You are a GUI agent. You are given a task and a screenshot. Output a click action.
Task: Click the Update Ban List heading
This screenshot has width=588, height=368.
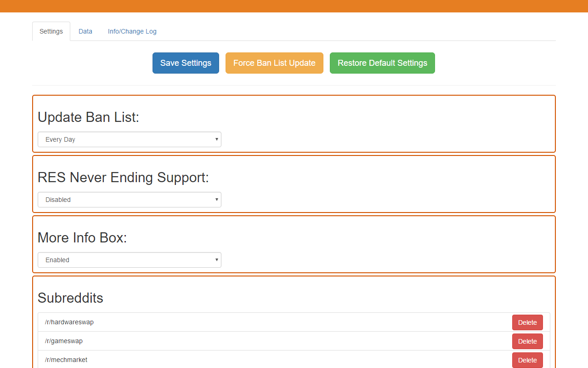(88, 117)
